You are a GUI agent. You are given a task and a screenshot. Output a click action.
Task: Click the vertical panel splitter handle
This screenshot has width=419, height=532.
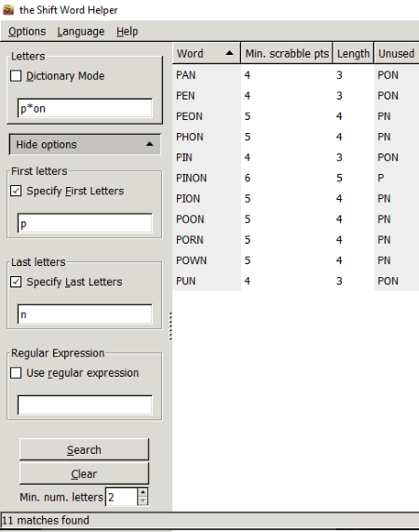(170, 326)
